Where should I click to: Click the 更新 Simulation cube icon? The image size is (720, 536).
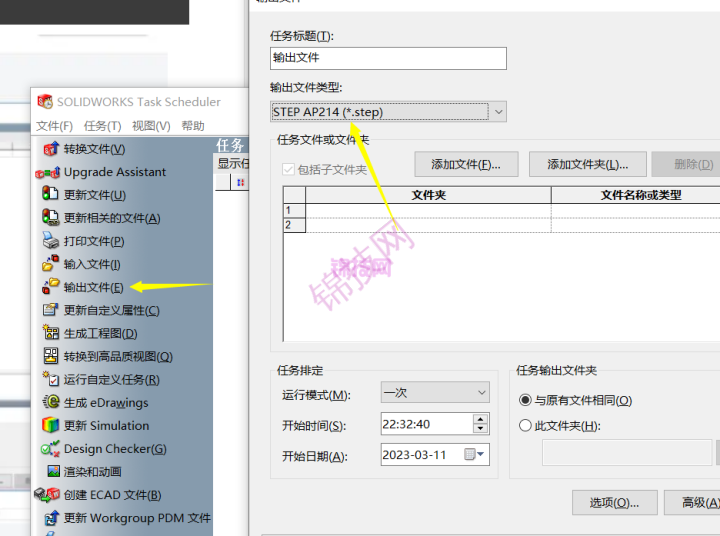[51, 425]
